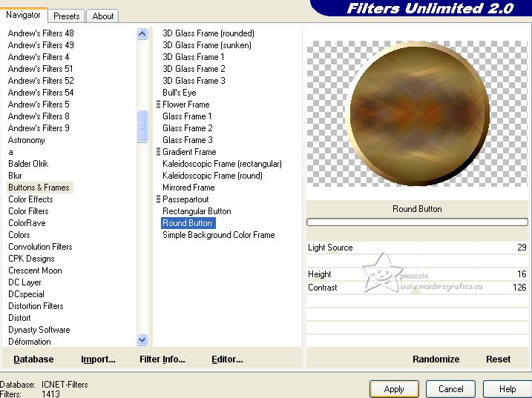Screen dimensions: 532x398
Task: Choose Kaleidoscopic Frame (rectangular) filter
Action: (223, 164)
